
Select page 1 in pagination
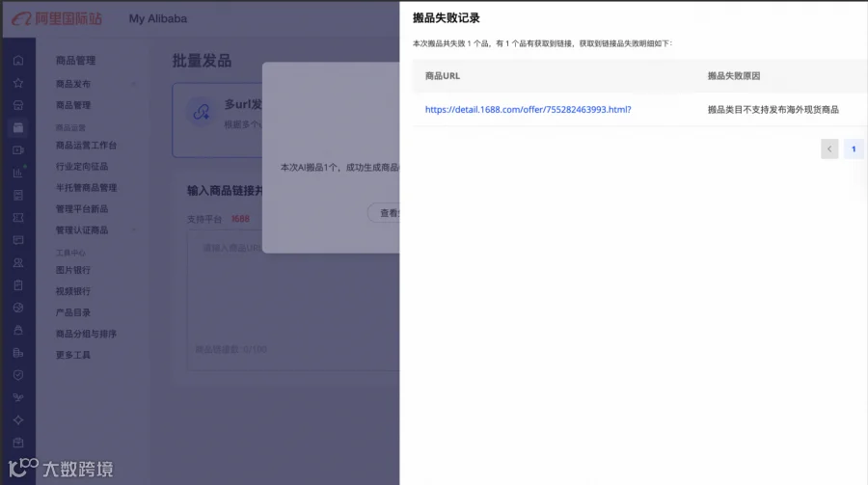point(854,148)
